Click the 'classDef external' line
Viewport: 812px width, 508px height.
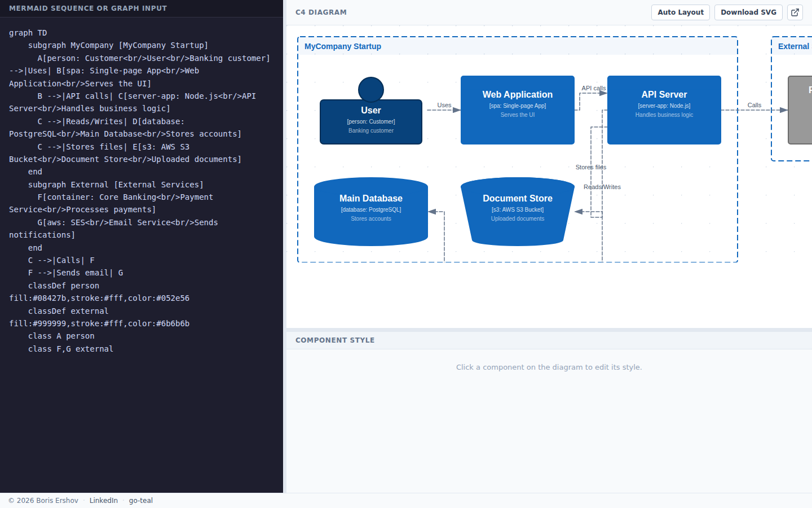point(99,317)
